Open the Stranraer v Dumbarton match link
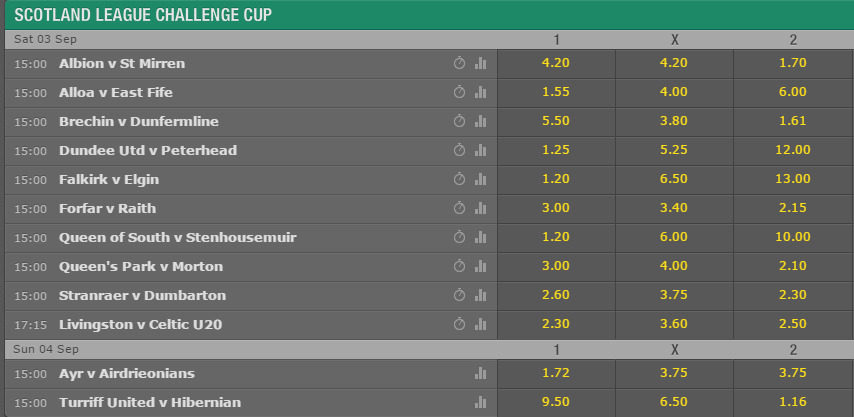The height and width of the screenshot is (417, 854). pyautogui.click(x=142, y=296)
